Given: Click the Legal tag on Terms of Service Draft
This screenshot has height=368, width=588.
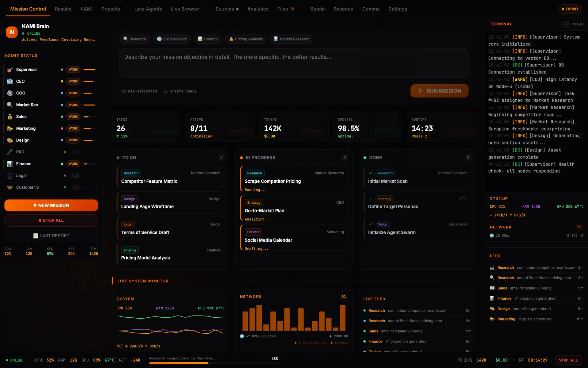Looking at the screenshot, I should (x=128, y=224).
